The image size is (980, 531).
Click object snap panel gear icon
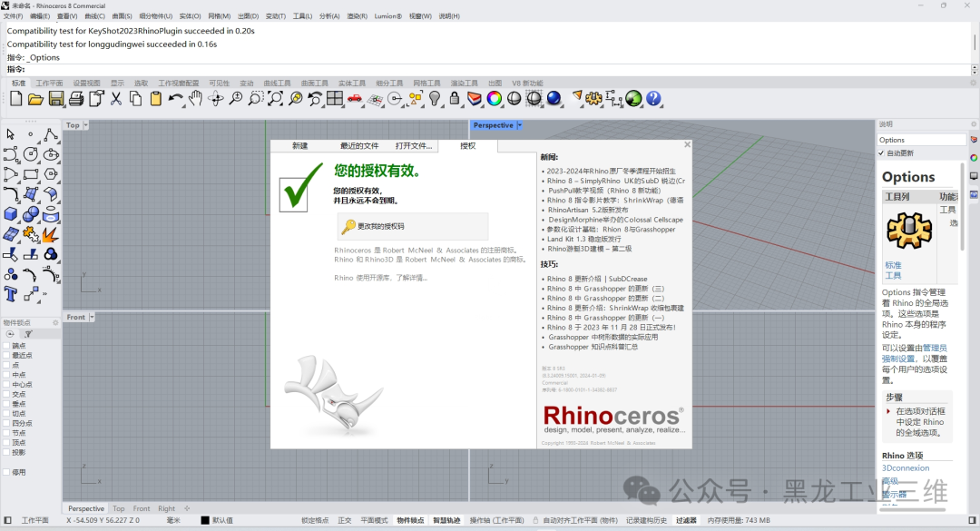pyautogui.click(x=55, y=323)
